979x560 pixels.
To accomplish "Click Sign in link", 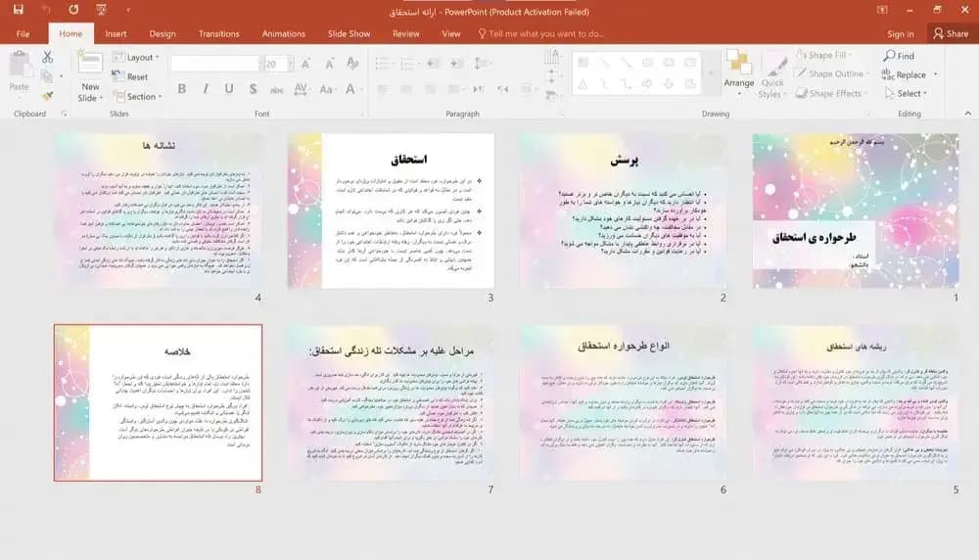I will click(900, 33).
